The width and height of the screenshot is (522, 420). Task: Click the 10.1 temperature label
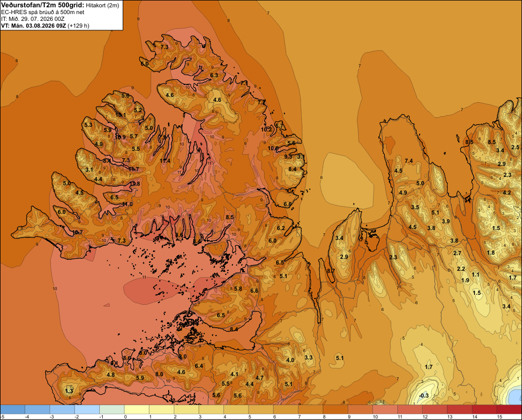click(121, 115)
